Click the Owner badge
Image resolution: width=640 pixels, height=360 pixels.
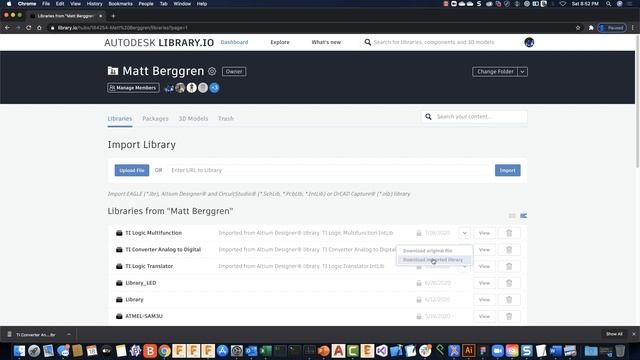(234, 71)
